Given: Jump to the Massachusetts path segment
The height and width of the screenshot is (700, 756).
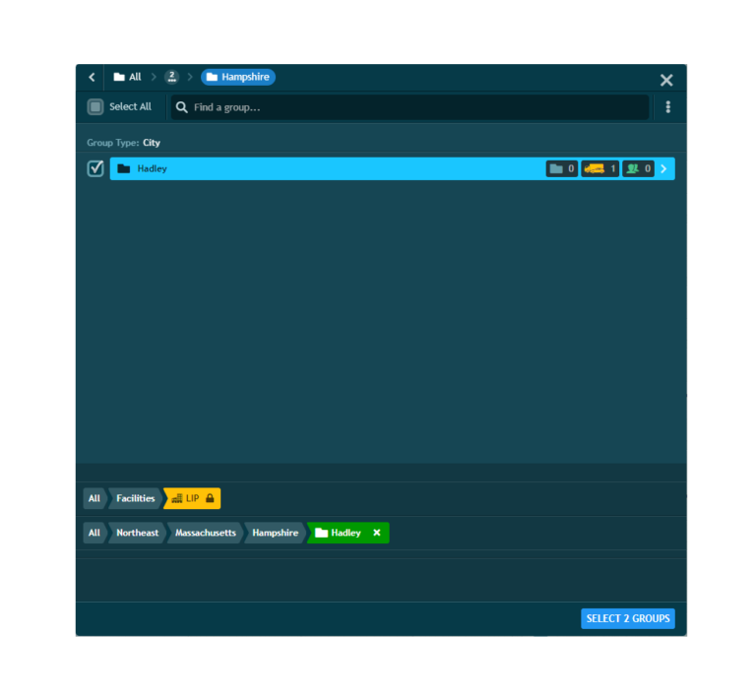Looking at the screenshot, I should pos(206,533).
